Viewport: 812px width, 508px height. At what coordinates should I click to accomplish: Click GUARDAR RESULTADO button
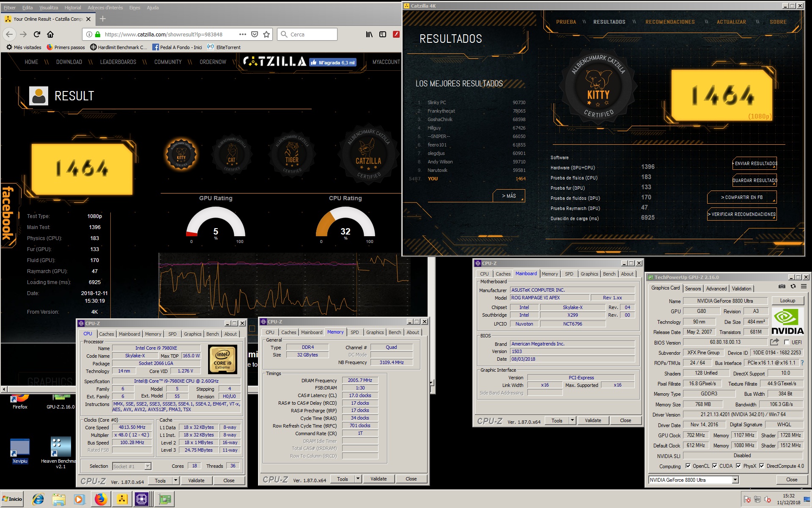(x=755, y=180)
